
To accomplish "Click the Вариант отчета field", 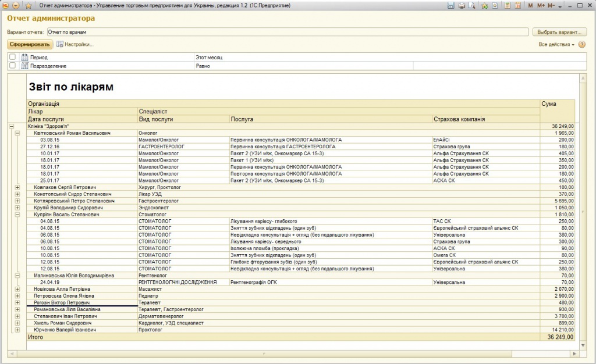I will pyautogui.click(x=288, y=32).
